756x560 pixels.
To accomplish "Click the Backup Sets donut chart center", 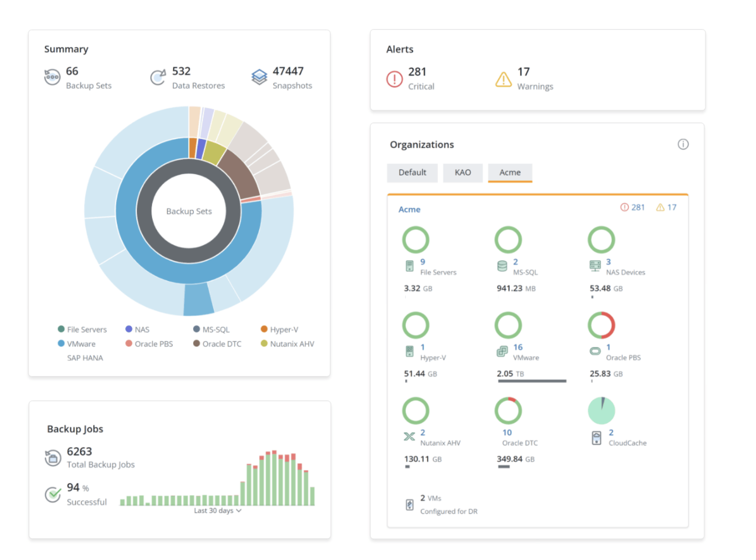I will pos(189,211).
